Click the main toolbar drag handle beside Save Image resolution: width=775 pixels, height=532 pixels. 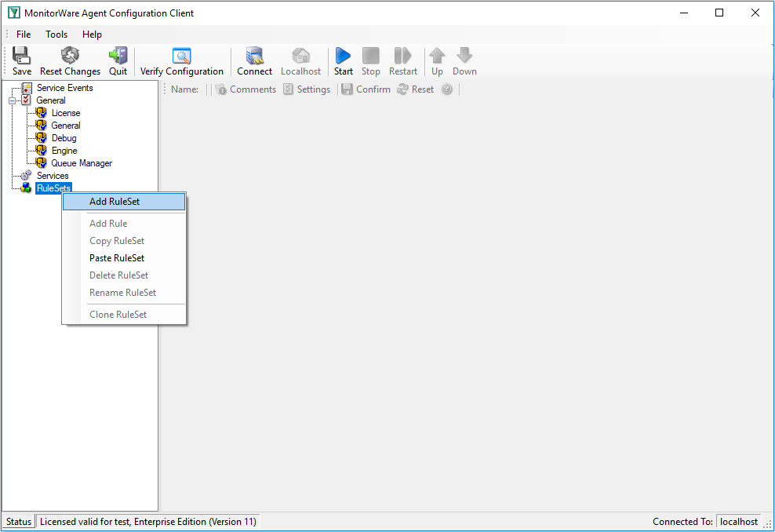(x=6, y=61)
